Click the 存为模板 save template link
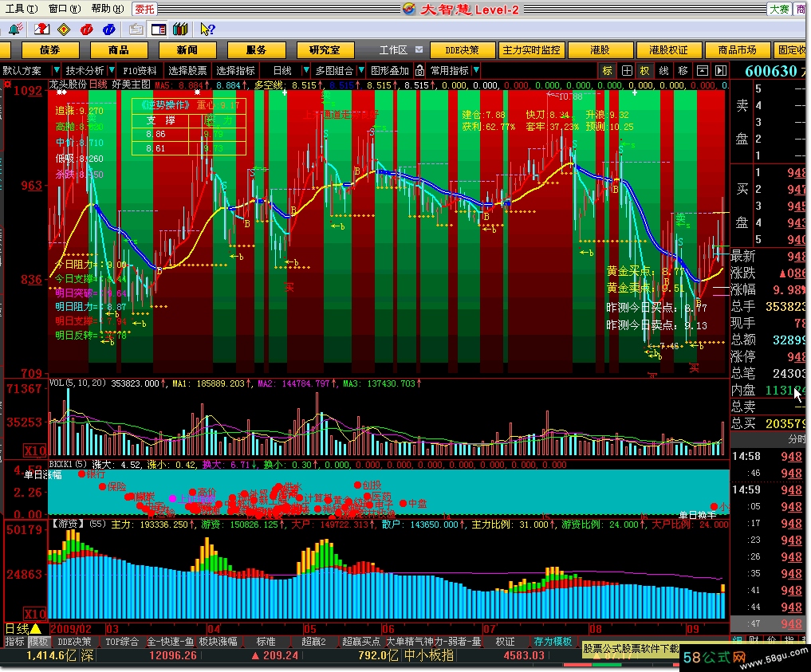This screenshot has width=811, height=672. click(x=553, y=642)
